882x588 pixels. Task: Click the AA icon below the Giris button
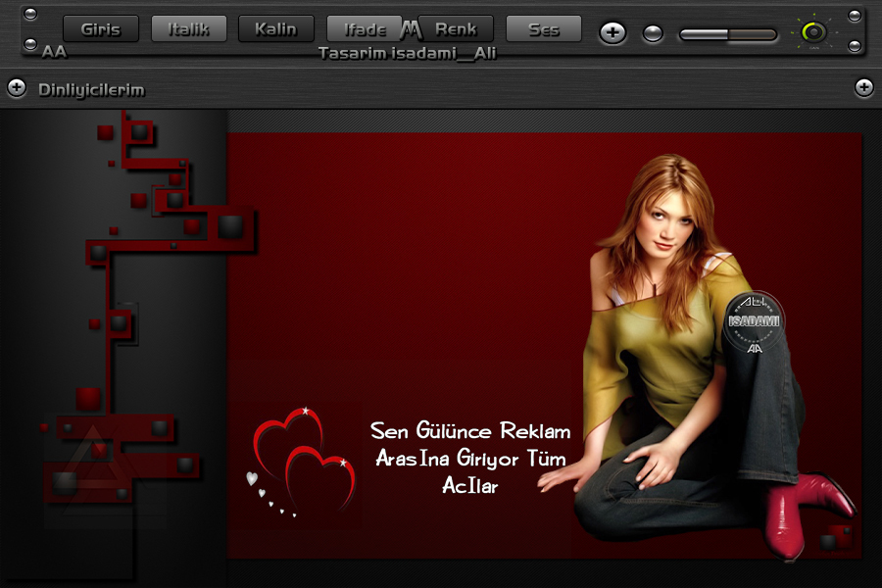tap(54, 52)
